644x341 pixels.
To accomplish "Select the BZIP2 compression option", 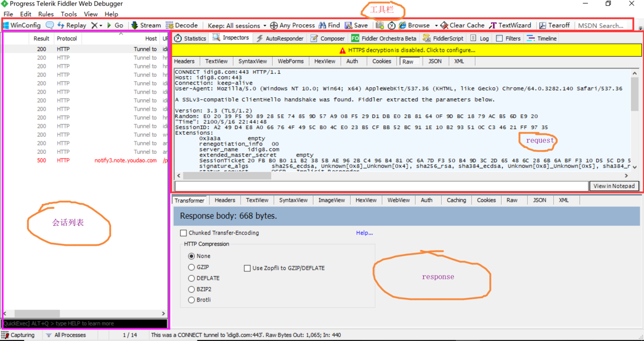I will (x=192, y=289).
